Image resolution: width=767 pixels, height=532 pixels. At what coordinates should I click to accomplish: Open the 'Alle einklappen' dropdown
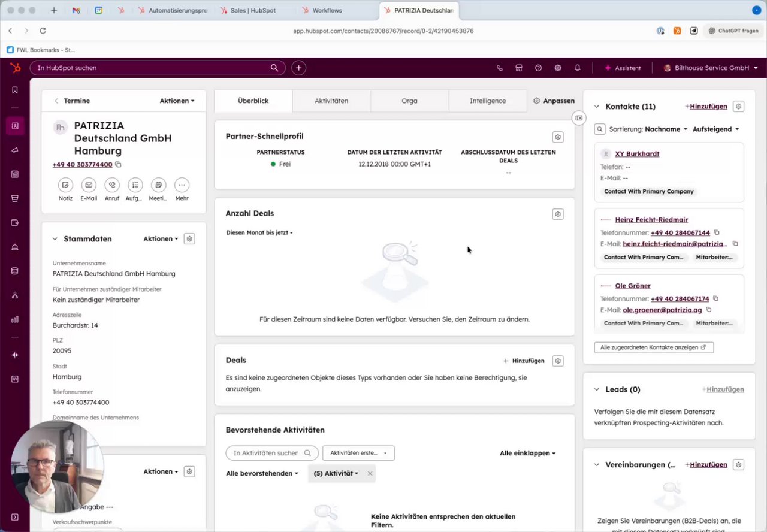[527, 454]
